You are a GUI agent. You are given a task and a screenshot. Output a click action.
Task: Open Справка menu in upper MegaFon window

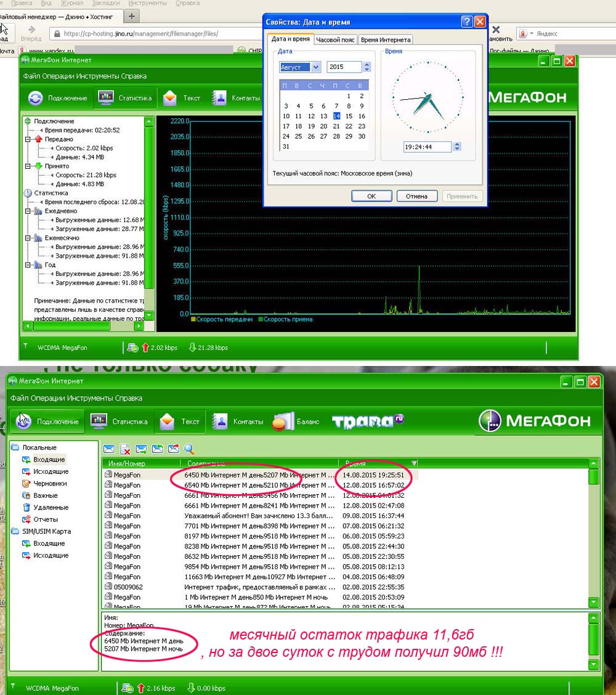134,76
